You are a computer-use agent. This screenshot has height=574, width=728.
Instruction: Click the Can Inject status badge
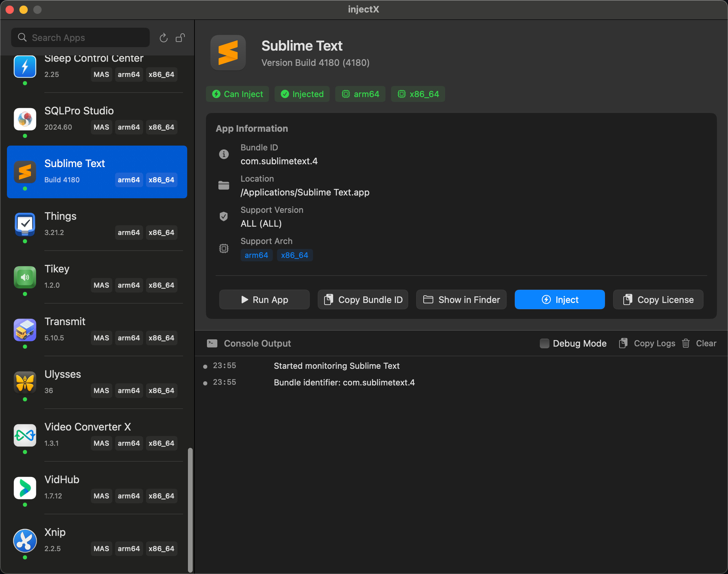(237, 94)
